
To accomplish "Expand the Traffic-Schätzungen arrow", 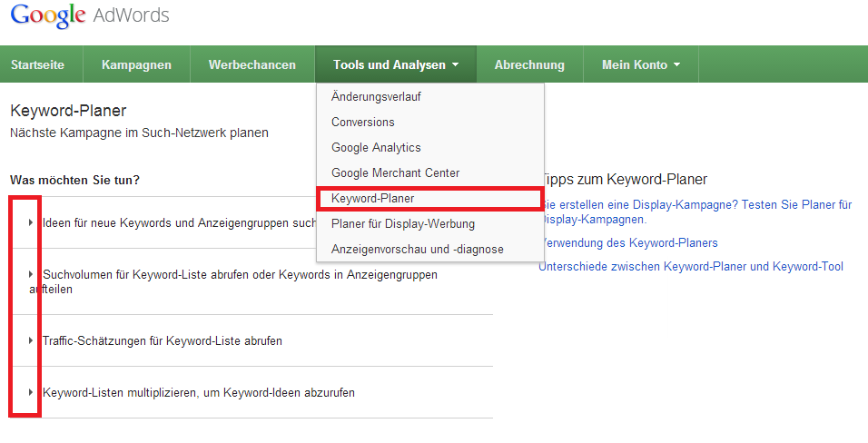I will click(x=31, y=340).
